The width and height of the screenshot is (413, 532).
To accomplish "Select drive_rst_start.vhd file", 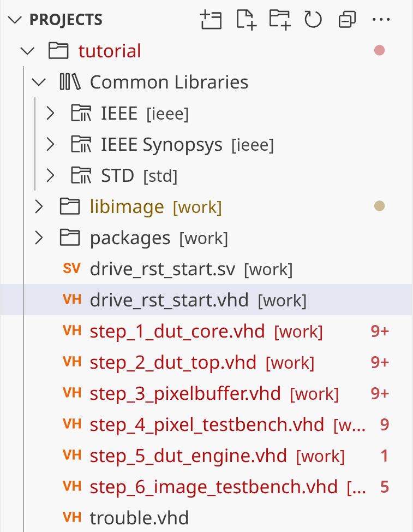I will [169, 300].
